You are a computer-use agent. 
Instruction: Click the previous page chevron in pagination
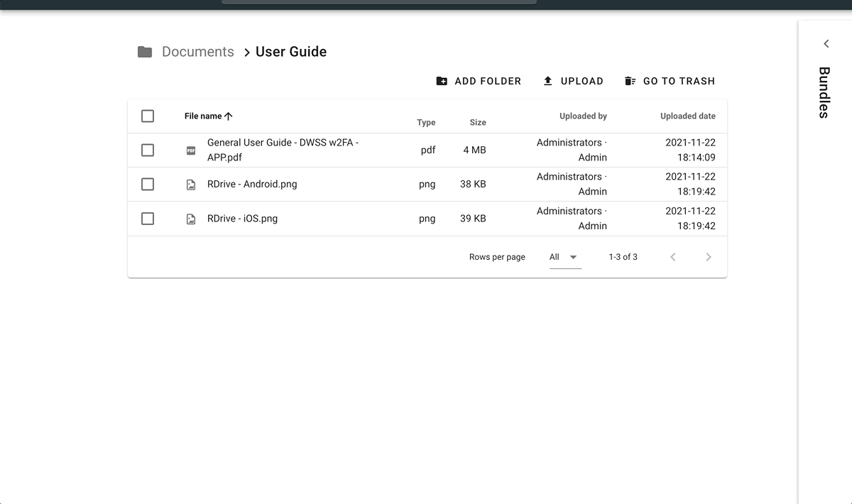click(672, 257)
